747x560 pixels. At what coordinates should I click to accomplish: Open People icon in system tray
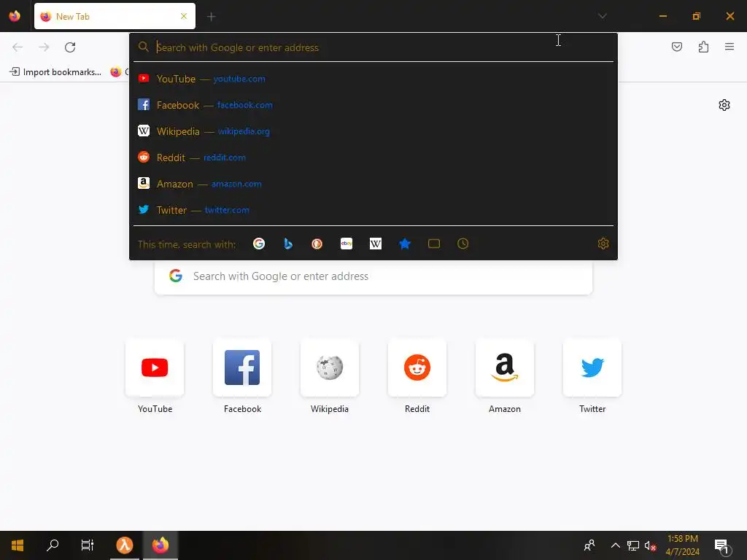pos(589,545)
